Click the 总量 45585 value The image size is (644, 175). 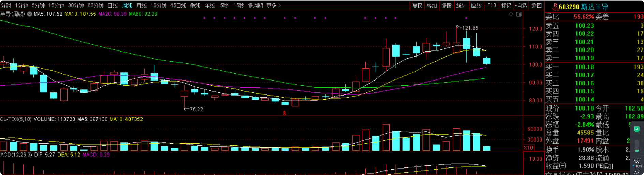[585, 133]
